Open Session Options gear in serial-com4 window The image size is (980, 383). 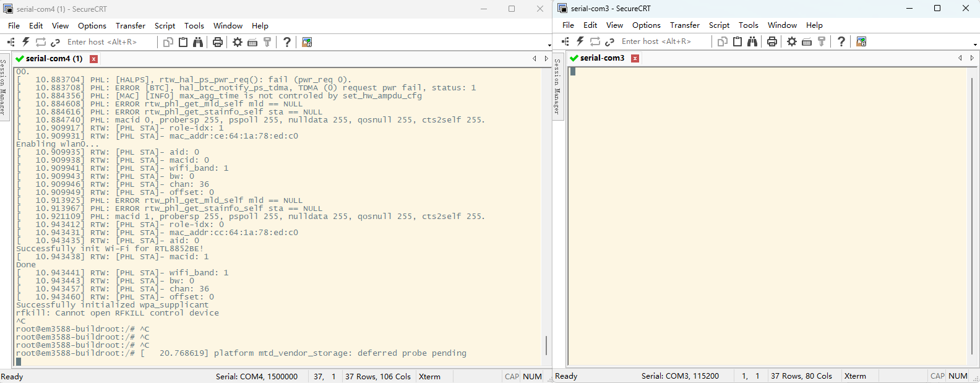(238, 42)
